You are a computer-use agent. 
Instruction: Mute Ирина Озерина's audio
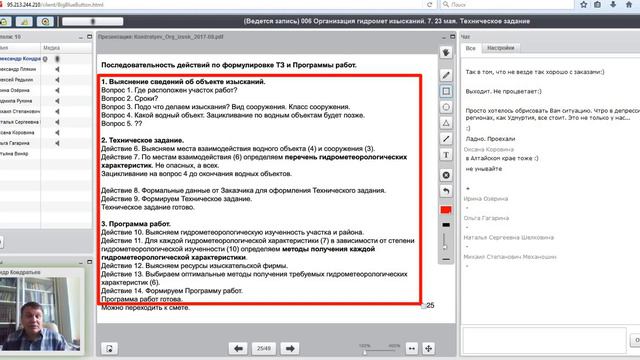[58, 90]
